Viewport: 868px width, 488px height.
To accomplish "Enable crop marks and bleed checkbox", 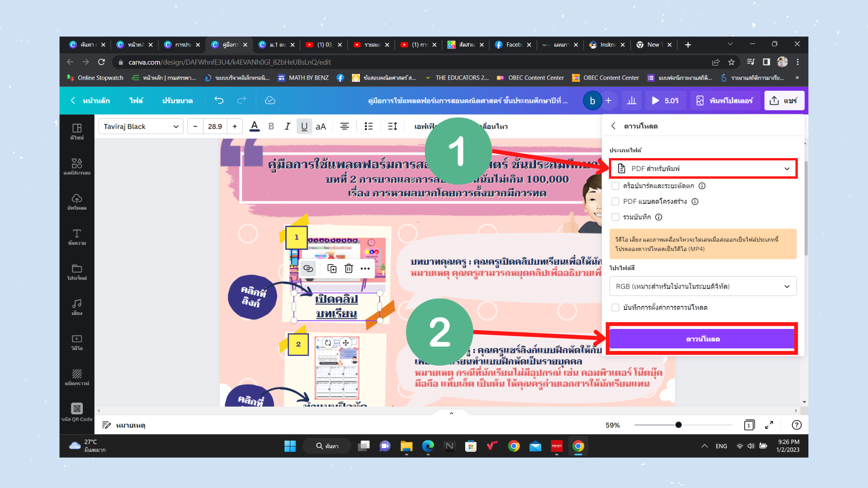I will (615, 186).
